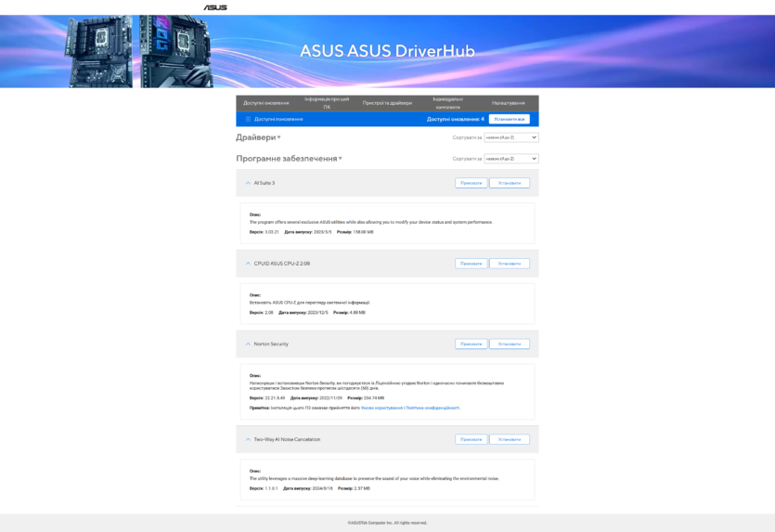The image size is (775, 532).
Task: Switch to Інформація про цей ПК tab
Action: pos(327,103)
